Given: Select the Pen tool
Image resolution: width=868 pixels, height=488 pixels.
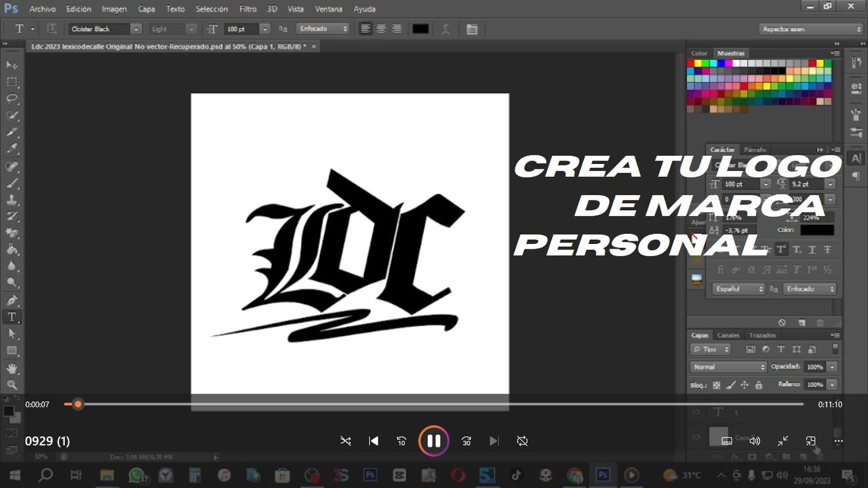Looking at the screenshot, I should click(12, 300).
